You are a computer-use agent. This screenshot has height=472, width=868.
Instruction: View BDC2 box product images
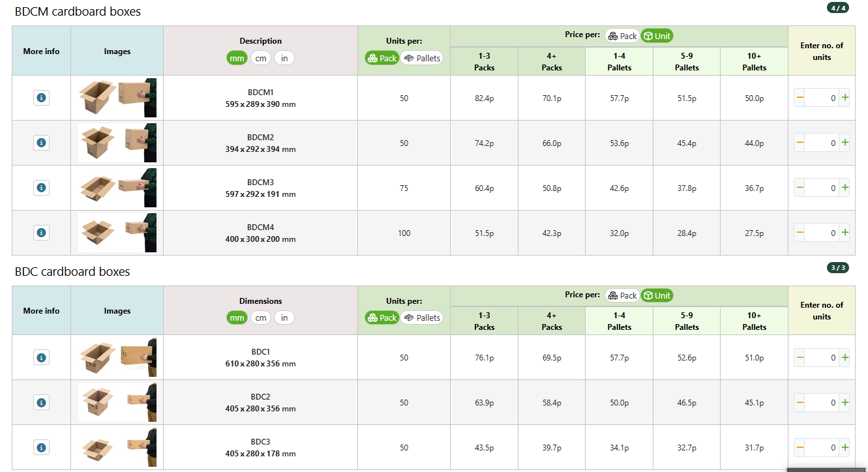[117, 402]
